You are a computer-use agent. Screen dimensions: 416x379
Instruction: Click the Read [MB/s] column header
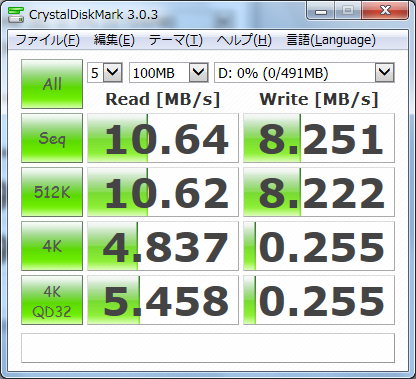point(163,99)
